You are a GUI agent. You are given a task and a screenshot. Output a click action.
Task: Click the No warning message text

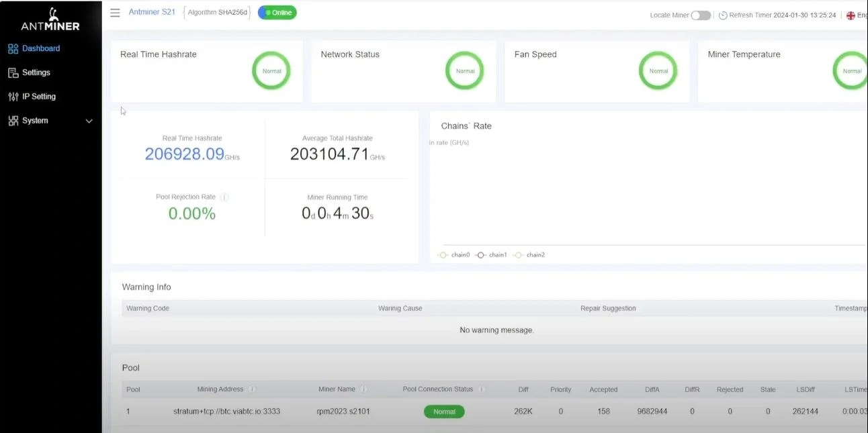(496, 330)
